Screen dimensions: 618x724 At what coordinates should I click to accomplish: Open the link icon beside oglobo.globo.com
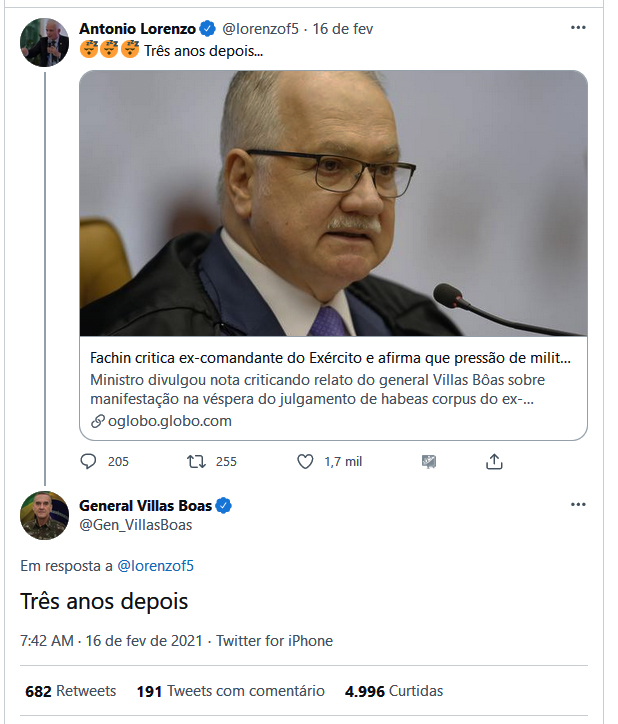pos(97,421)
